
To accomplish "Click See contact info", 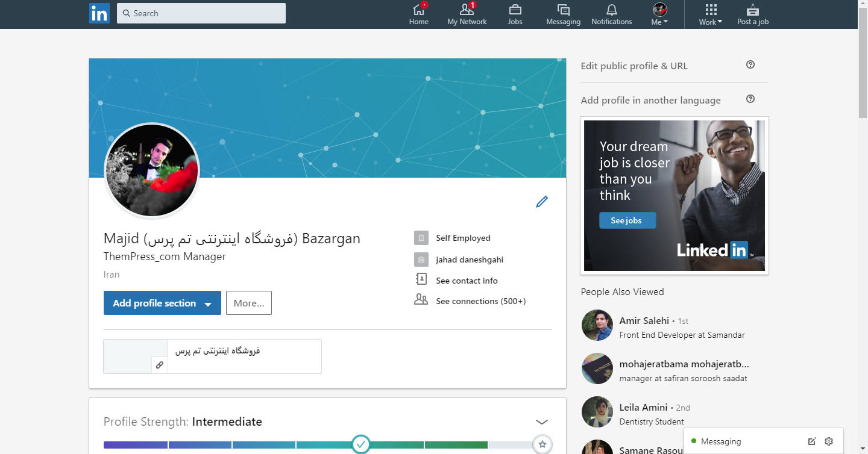I will click(x=467, y=281).
